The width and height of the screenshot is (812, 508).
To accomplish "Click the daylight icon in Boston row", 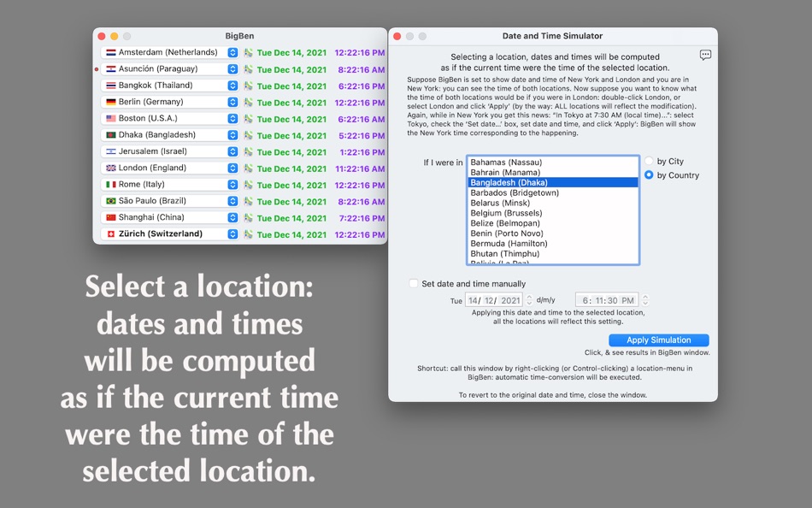I will [249, 119].
